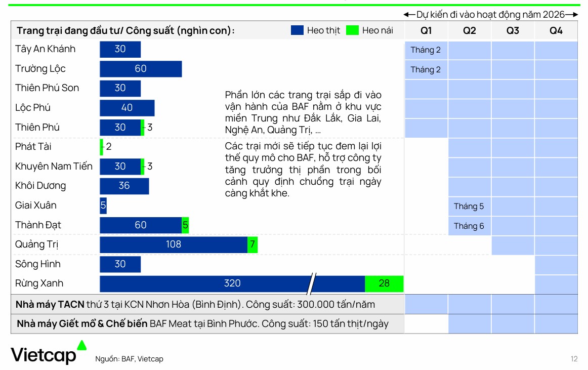Select the Sông Hình farm label
This screenshot has height=370, width=588.
[x=38, y=264]
